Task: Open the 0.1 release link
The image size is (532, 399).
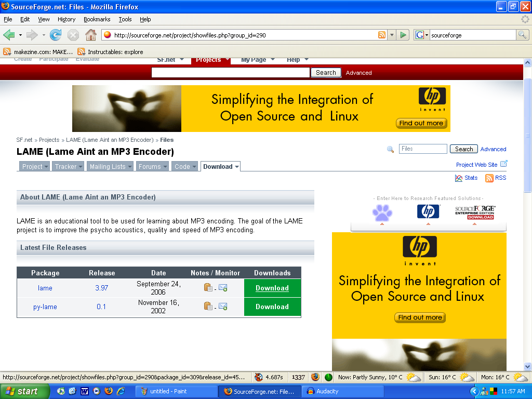Action: coord(101,307)
